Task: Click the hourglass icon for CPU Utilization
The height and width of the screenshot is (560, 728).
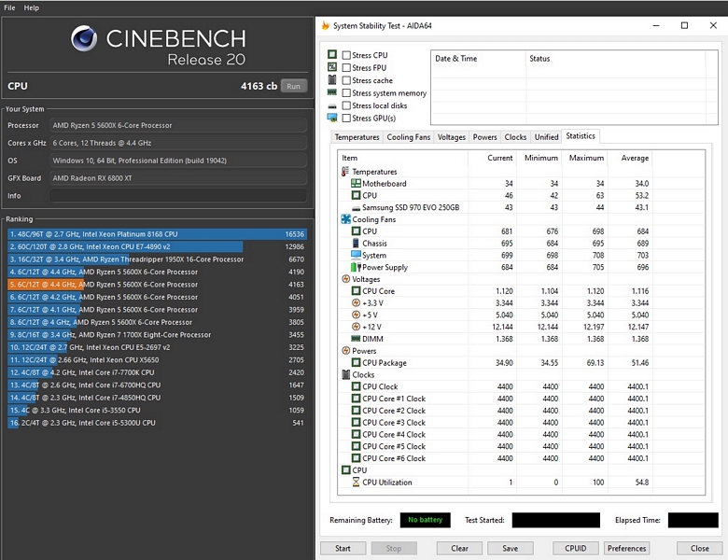Action: point(356,482)
